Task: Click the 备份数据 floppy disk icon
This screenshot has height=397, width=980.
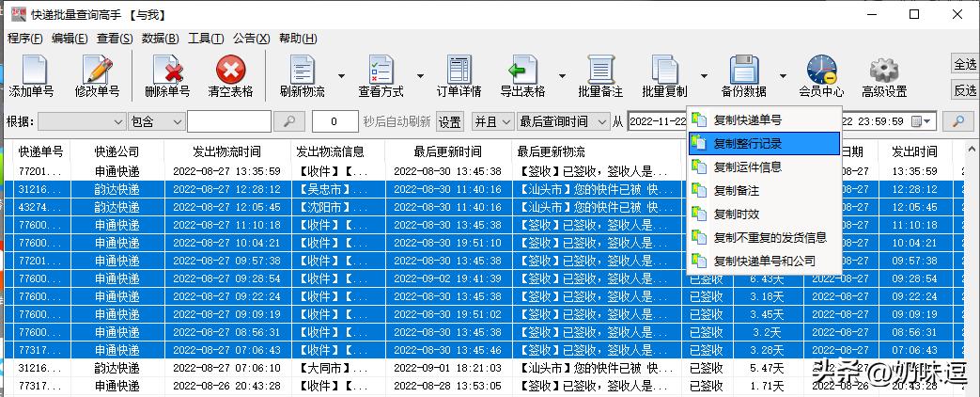Action: (744, 70)
